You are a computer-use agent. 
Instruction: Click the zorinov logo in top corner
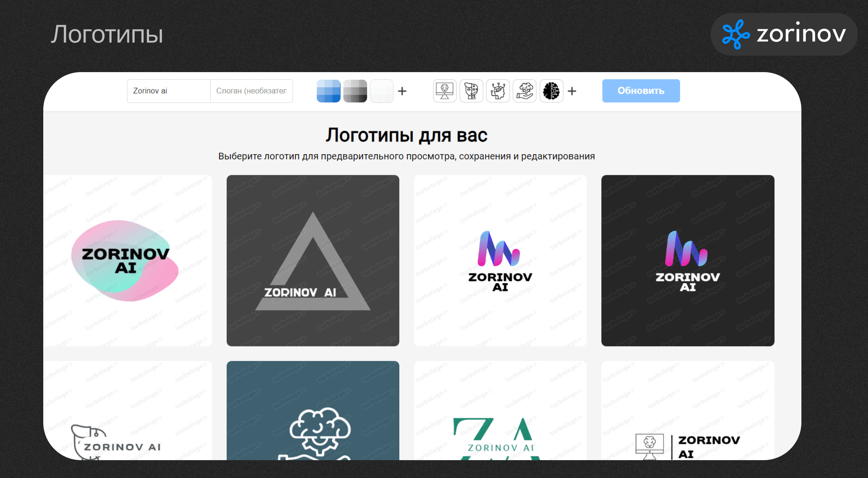(x=784, y=34)
